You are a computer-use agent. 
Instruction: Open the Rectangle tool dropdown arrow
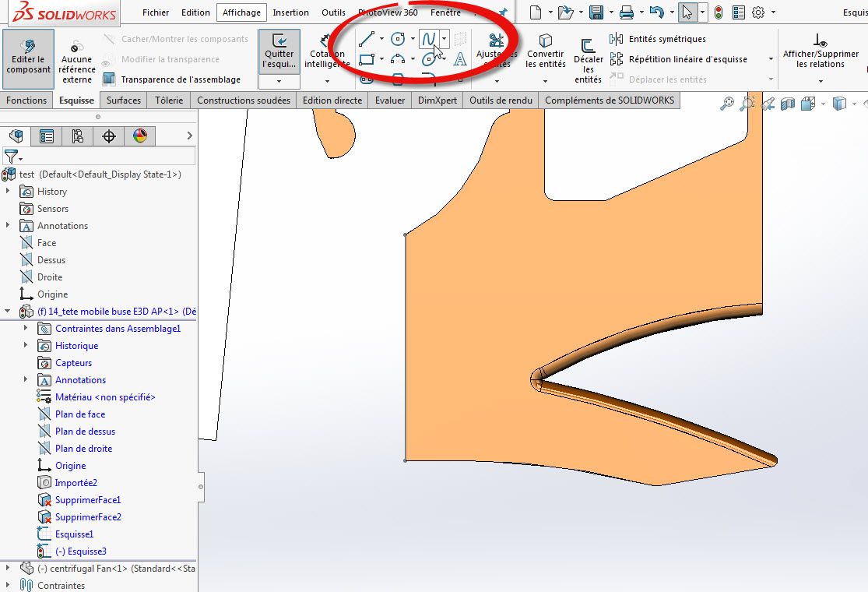tap(381, 58)
